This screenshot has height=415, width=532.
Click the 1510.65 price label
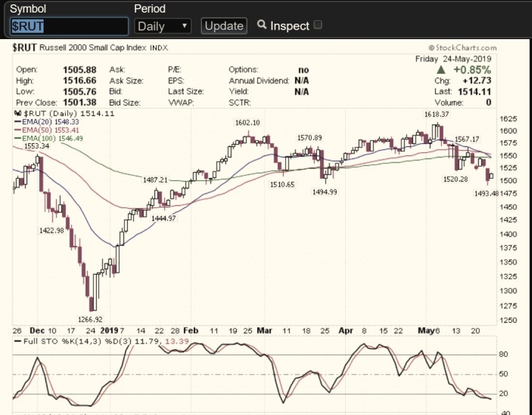tap(282, 185)
